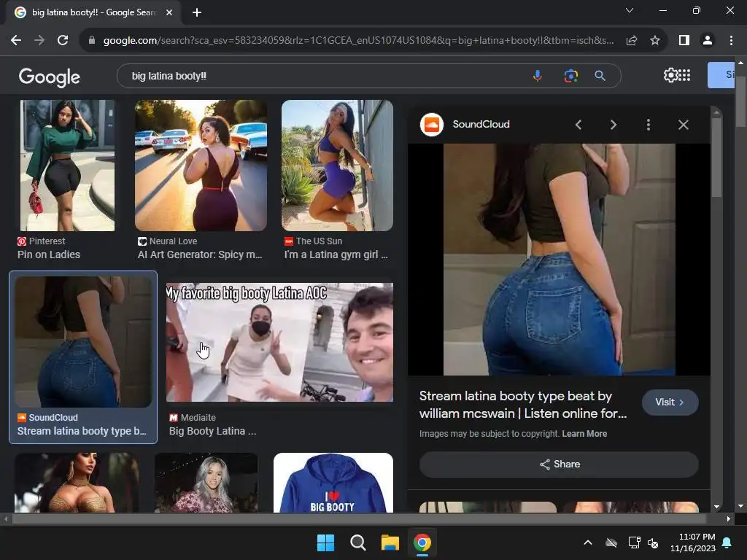Open the SoundCloud source from preview header
Viewport: 747px width, 560px height.
click(x=465, y=124)
